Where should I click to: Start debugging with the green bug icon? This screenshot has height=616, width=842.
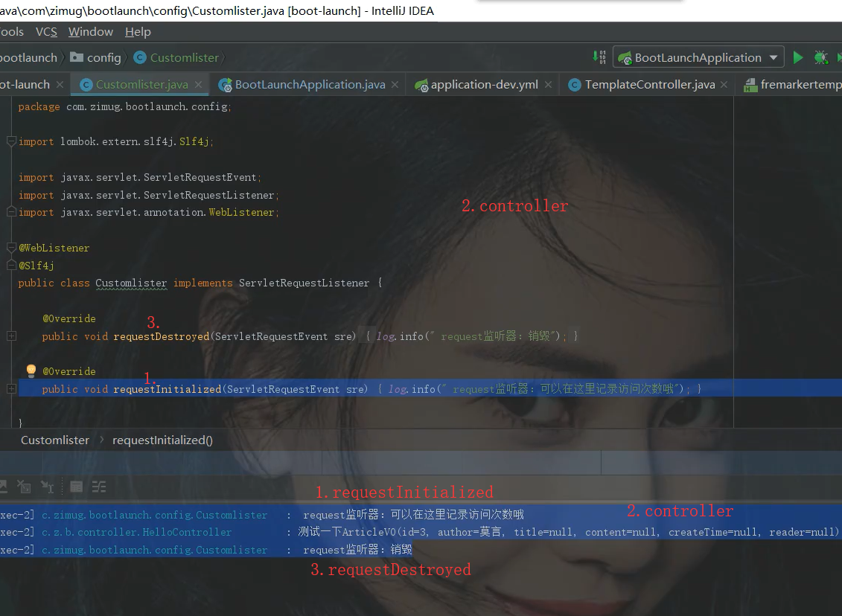(821, 57)
